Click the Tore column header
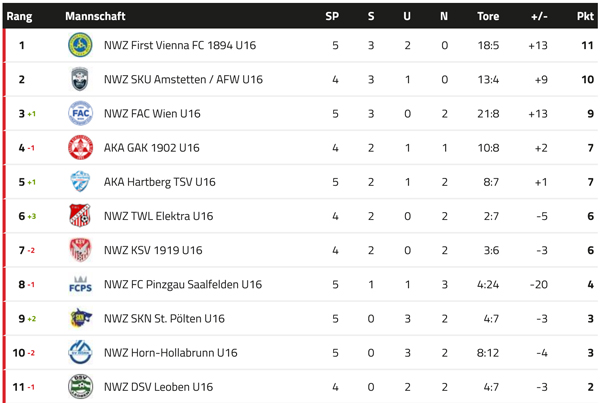This screenshot has width=600, height=403. tap(488, 17)
